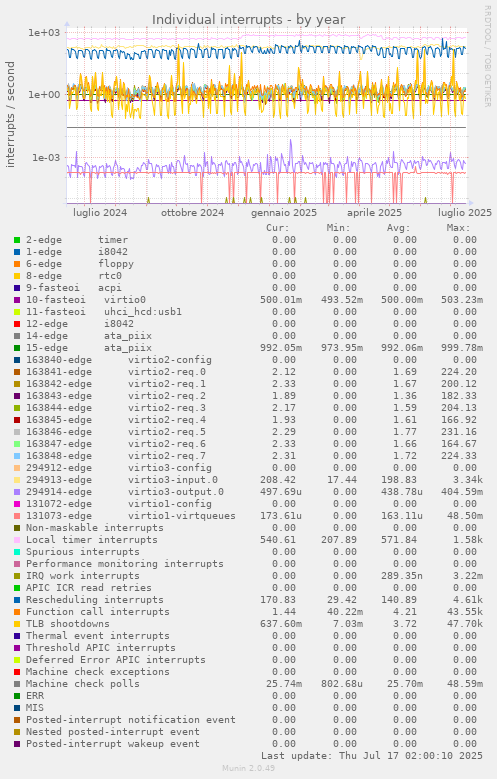Click the pink swatch for Local timer interrupts
Image resolution: width=497 pixels, height=779 pixels.
click(x=17, y=540)
